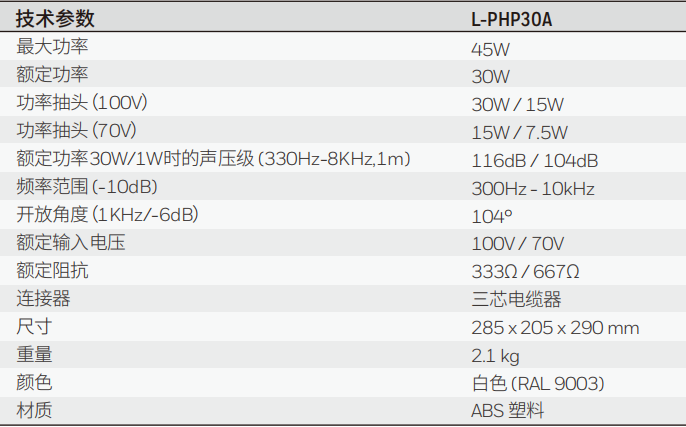This screenshot has width=686, height=427.
Task: Click the 116dB / 104dB sound pressure value
Action: 534,160
